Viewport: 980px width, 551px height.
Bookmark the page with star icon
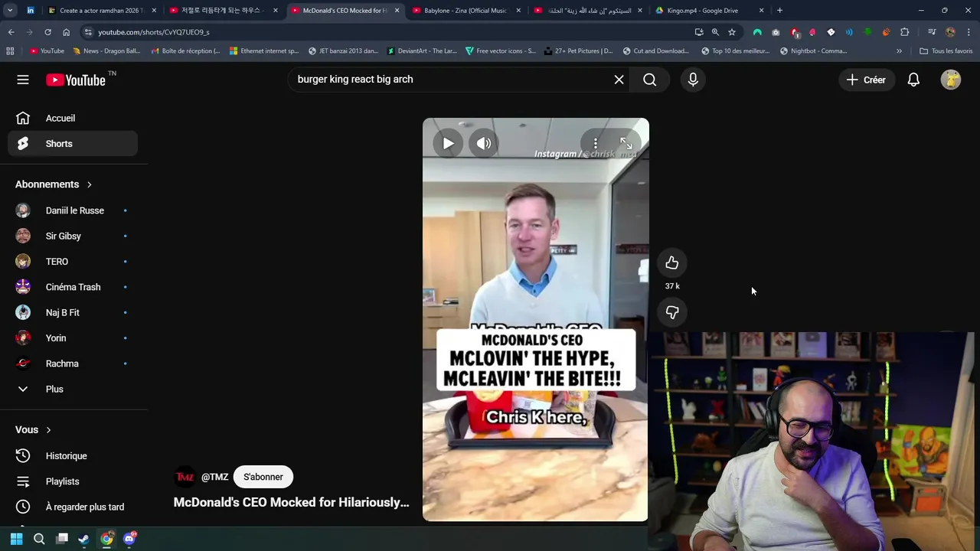coord(732,32)
